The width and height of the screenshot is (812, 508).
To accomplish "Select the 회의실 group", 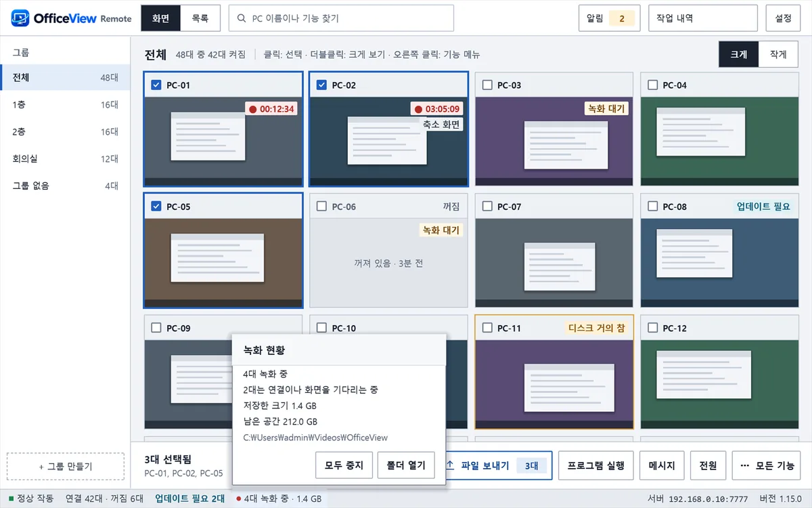I will click(65, 159).
